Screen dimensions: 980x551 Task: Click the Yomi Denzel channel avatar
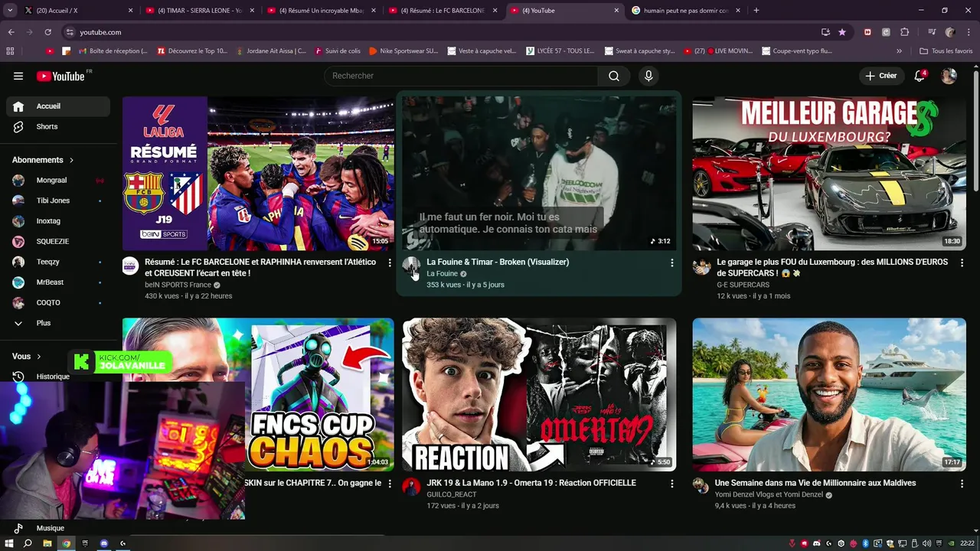(x=701, y=487)
